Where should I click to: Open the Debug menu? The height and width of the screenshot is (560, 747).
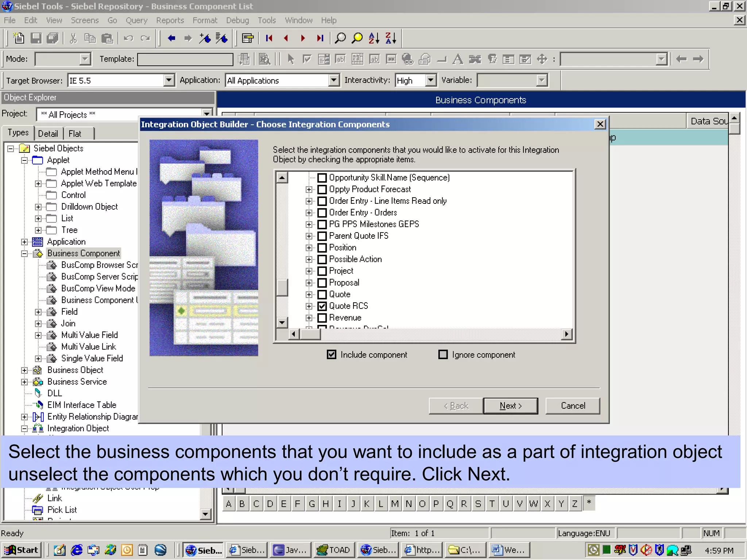click(x=237, y=20)
